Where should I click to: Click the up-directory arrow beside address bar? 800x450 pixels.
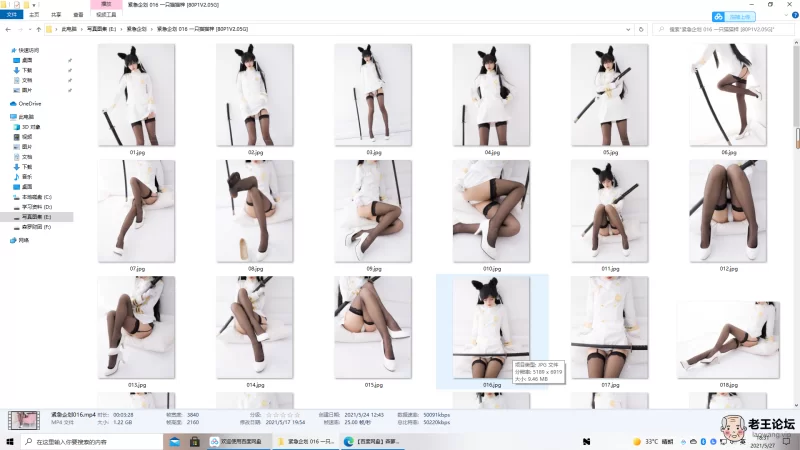(37, 30)
